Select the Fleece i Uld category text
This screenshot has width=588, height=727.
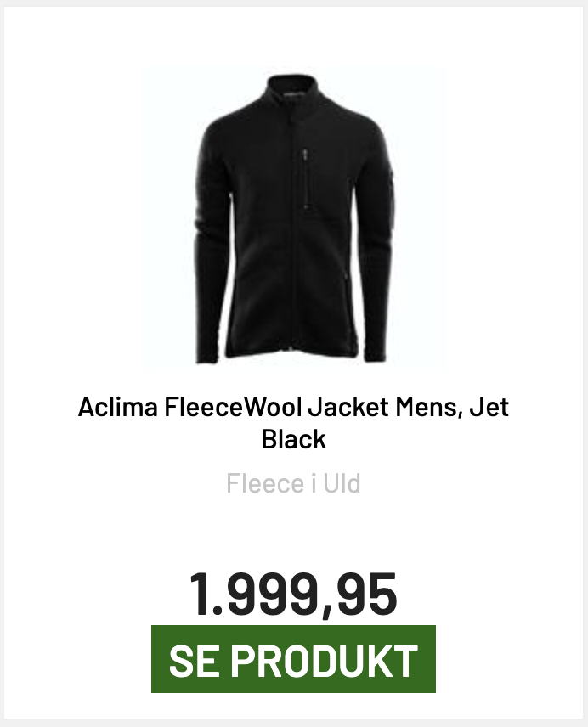(x=293, y=484)
